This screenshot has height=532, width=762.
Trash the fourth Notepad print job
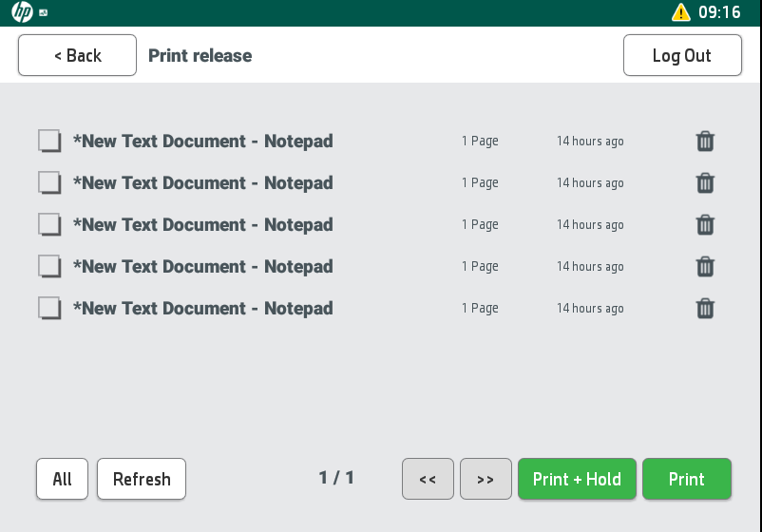tap(705, 267)
